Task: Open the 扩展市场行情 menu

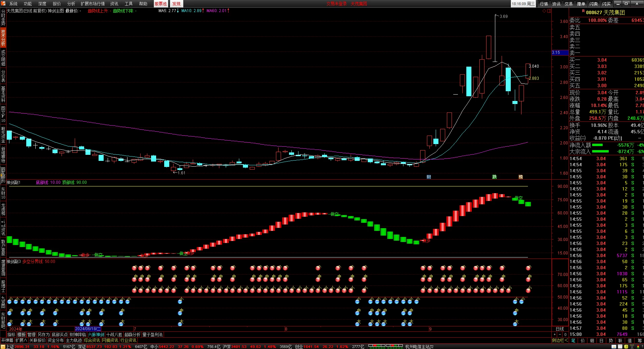Action: click(x=93, y=4)
